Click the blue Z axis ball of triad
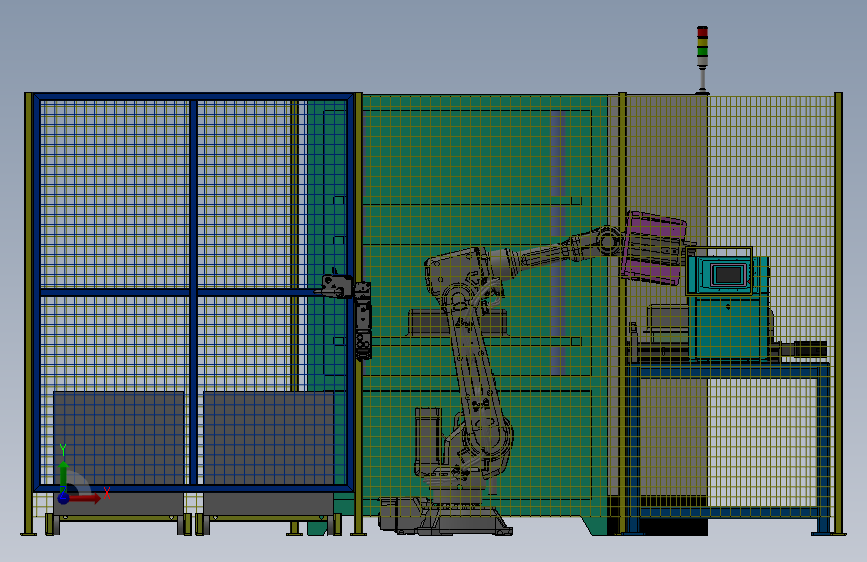This screenshot has width=867, height=562. 64,498
